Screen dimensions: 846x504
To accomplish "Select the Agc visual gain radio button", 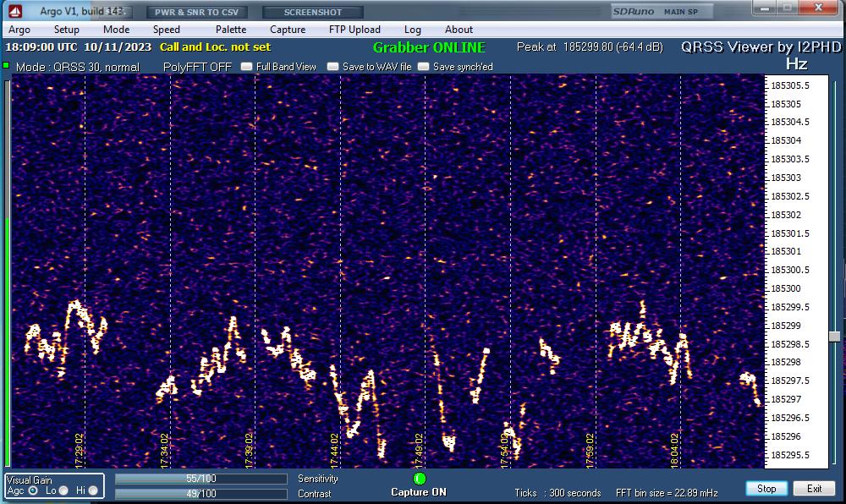I will tap(33, 490).
